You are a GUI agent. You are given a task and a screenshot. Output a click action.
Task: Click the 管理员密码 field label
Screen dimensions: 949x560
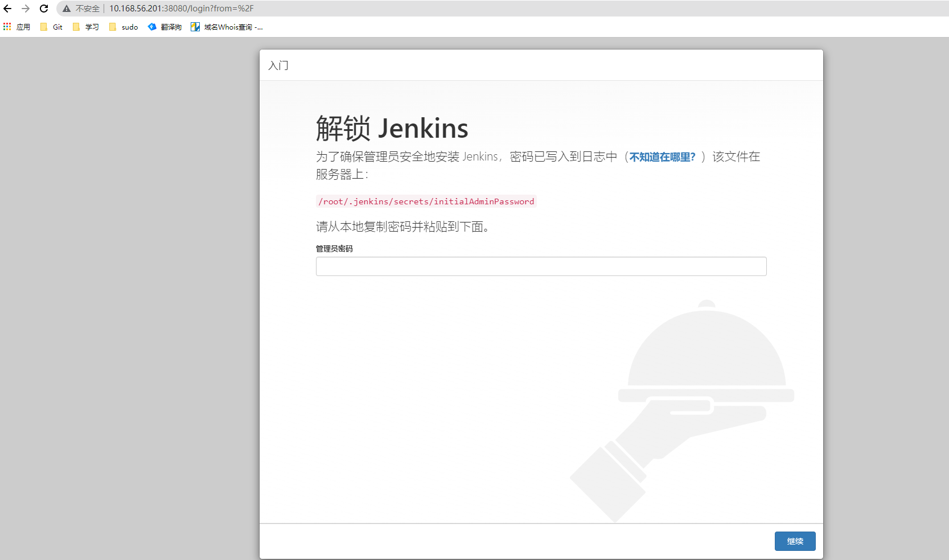tap(334, 249)
